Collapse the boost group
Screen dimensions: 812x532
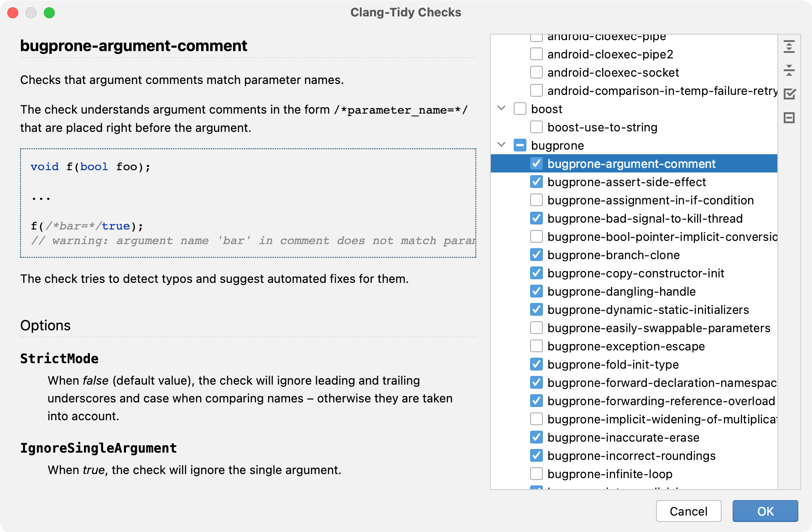(x=501, y=109)
